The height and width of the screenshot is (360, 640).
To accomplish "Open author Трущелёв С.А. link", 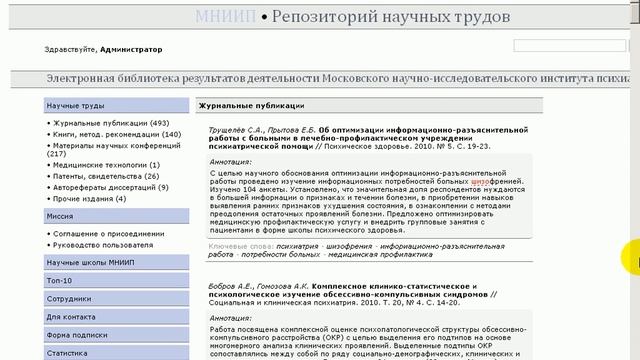I will (236, 130).
